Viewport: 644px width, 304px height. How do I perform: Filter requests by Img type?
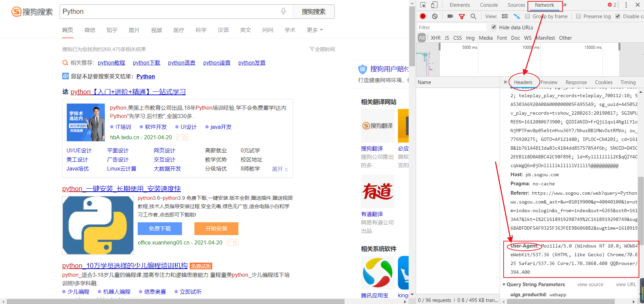pos(470,38)
